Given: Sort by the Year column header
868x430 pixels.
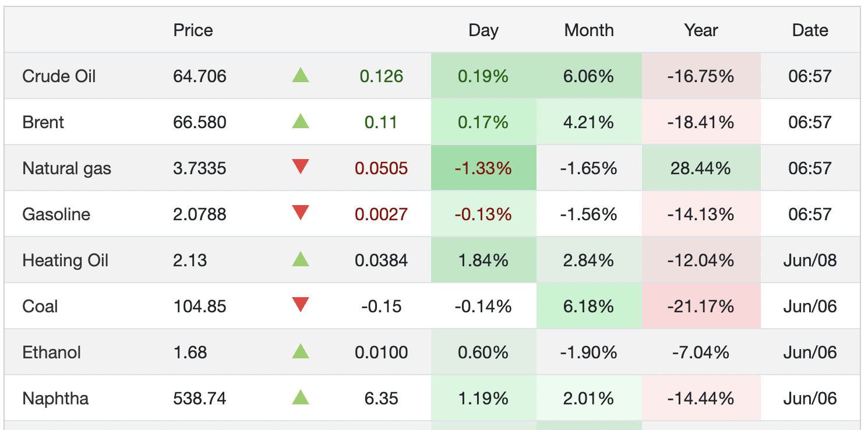Looking at the screenshot, I should coord(701,30).
